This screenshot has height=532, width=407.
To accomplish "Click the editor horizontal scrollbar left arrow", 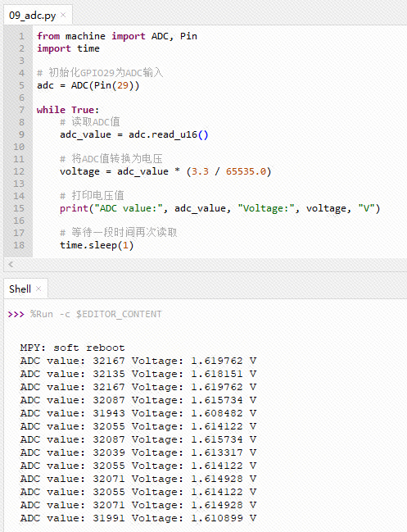I will 11,264.
